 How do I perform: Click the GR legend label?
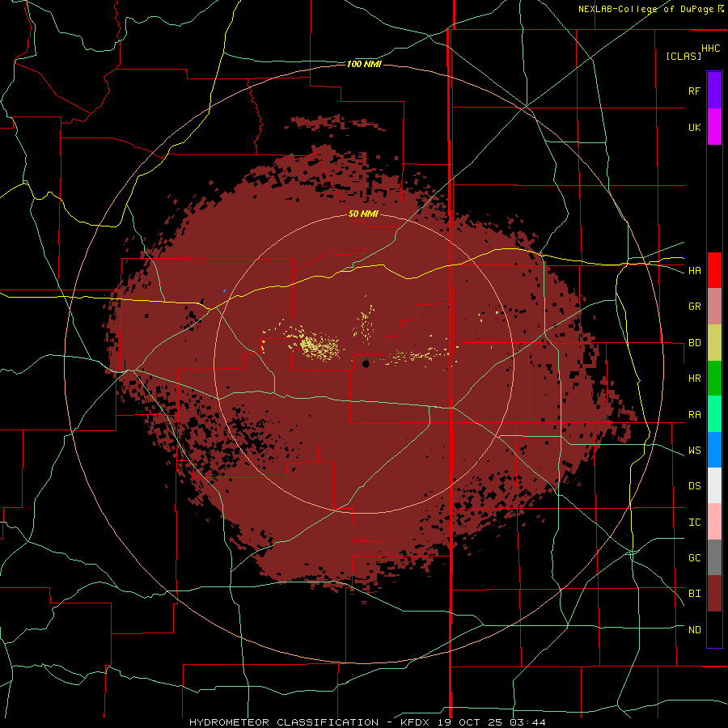tap(694, 307)
